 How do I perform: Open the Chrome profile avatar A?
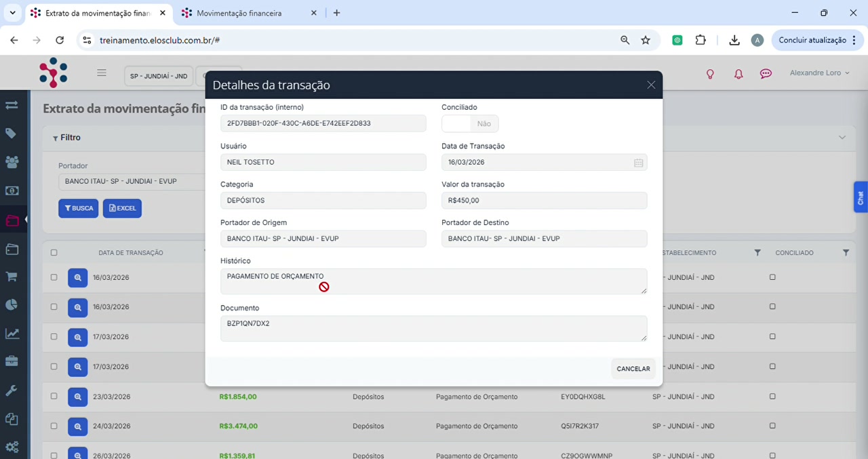click(x=757, y=40)
